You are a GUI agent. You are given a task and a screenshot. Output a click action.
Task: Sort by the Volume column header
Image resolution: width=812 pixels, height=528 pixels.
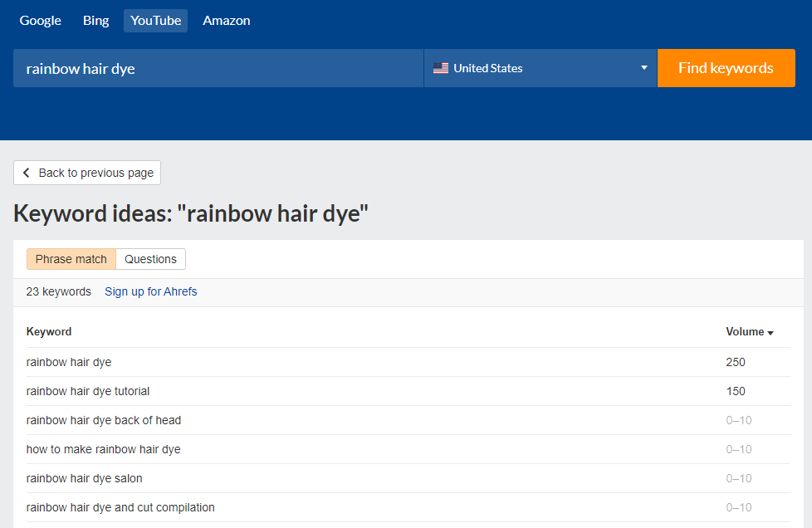[750, 332]
